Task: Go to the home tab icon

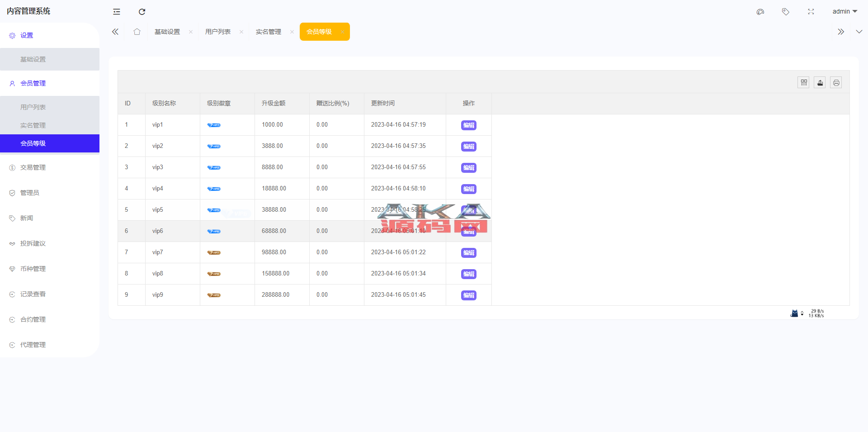Action: 137,32
